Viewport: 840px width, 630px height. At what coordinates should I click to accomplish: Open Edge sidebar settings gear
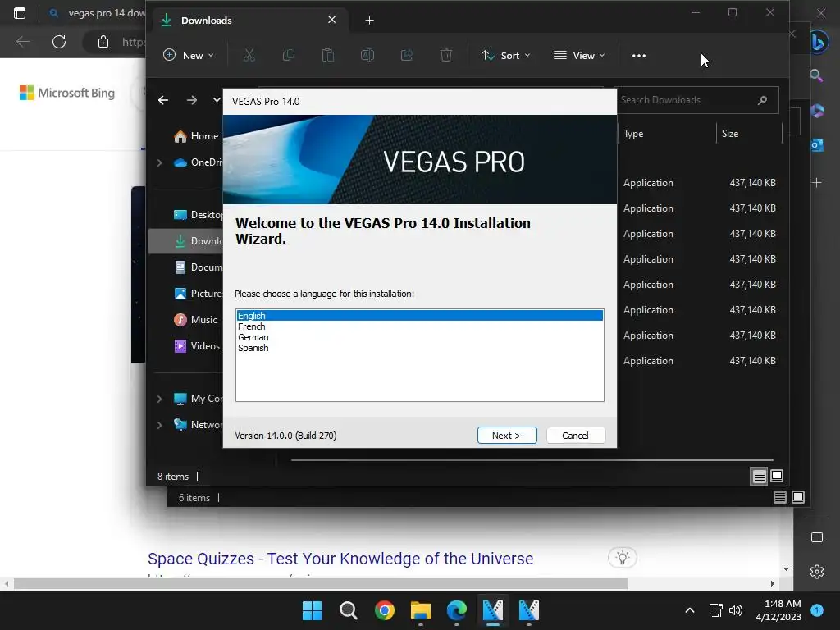coord(817,572)
